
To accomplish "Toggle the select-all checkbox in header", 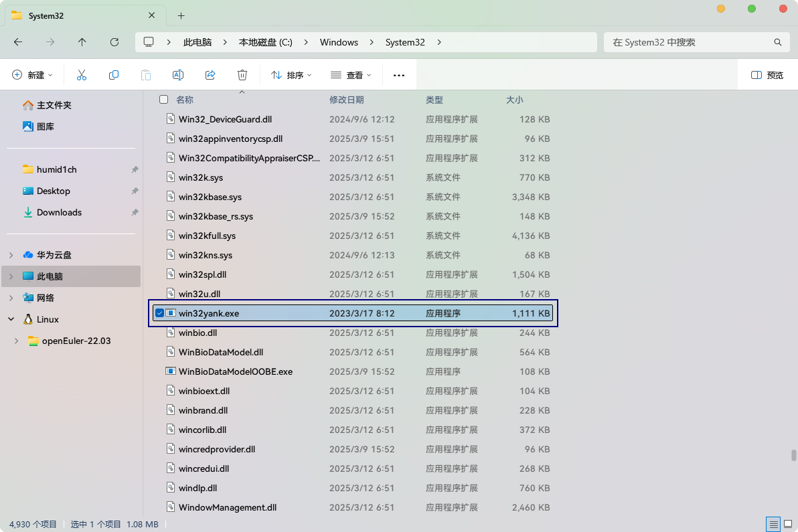I will click(163, 100).
